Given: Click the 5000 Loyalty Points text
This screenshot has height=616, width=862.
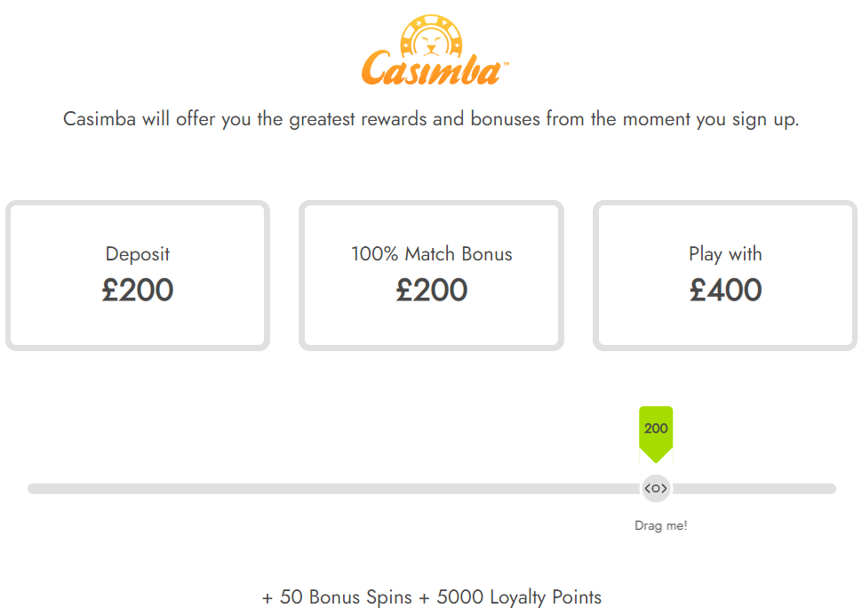Looking at the screenshot, I should [519, 598].
